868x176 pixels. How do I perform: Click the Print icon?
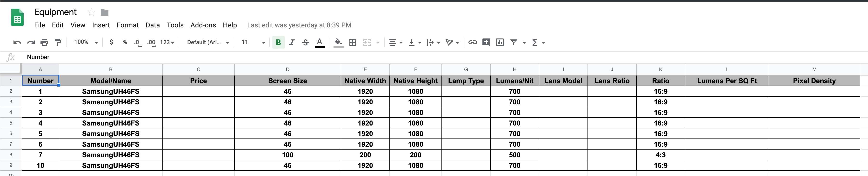coord(44,42)
